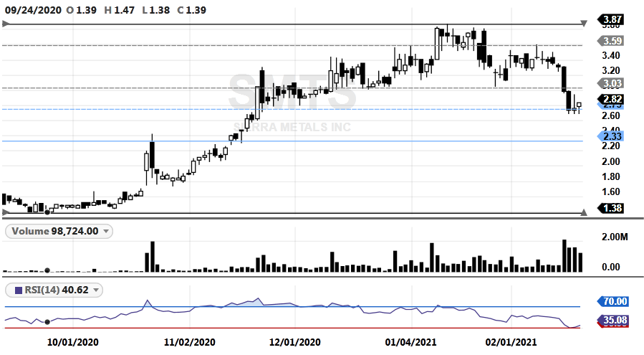The width and height of the screenshot is (644, 355).
Task: Click the dot marker on the RSI line
Action: pyautogui.click(x=47, y=322)
